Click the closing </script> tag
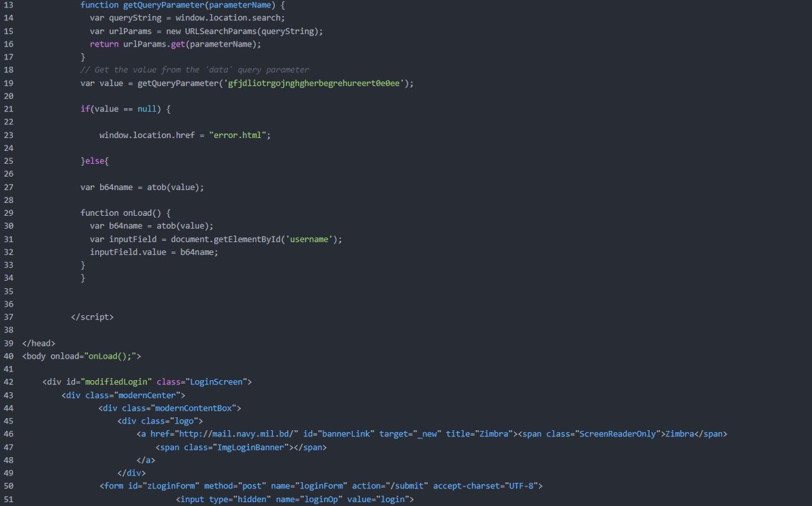 (x=92, y=317)
